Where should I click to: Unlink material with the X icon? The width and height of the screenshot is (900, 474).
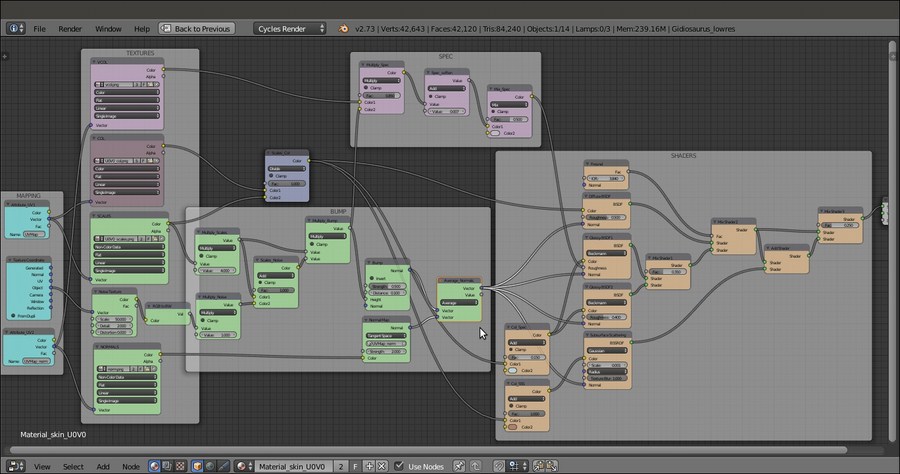tap(382, 466)
